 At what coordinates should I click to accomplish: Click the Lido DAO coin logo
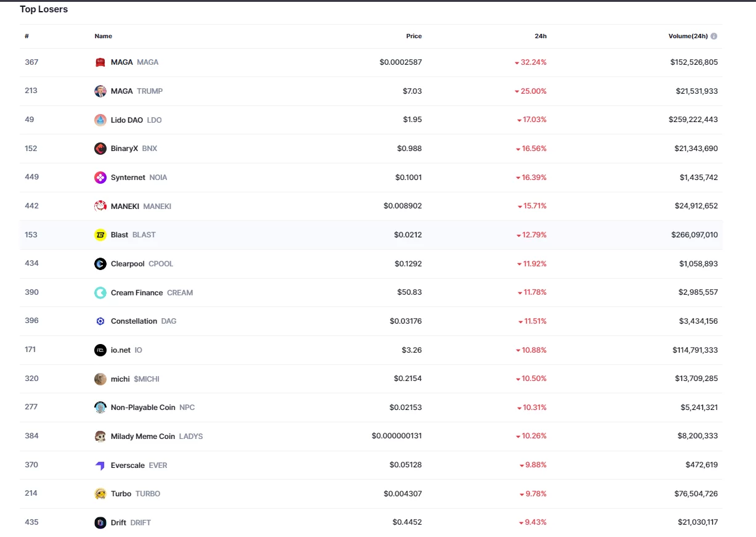[x=100, y=120]
